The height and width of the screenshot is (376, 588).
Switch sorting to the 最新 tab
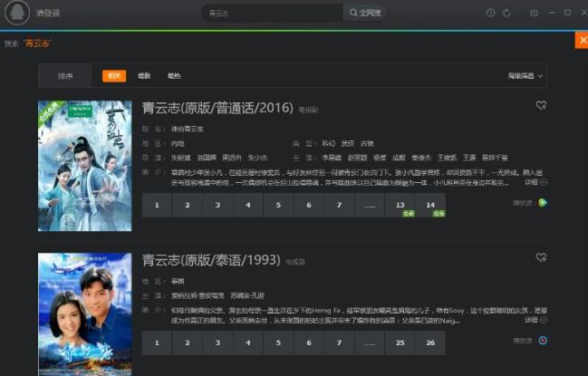[144, 76]
